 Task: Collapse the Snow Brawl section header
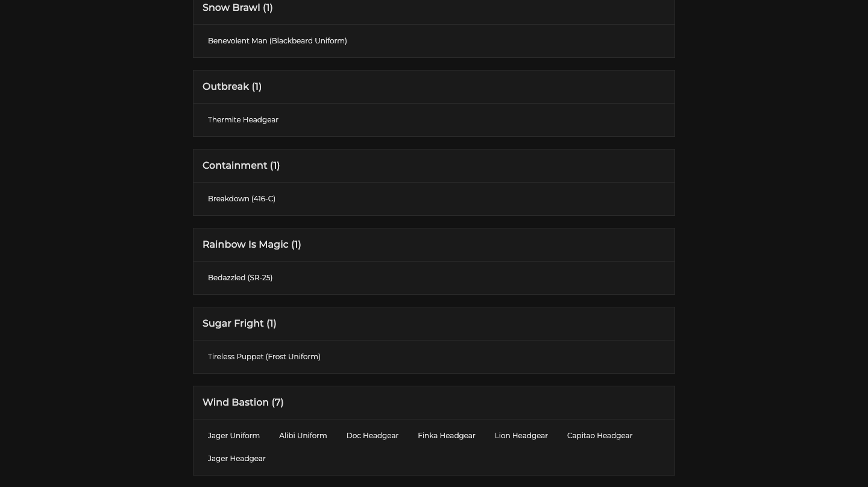click(x=237, y=8)
